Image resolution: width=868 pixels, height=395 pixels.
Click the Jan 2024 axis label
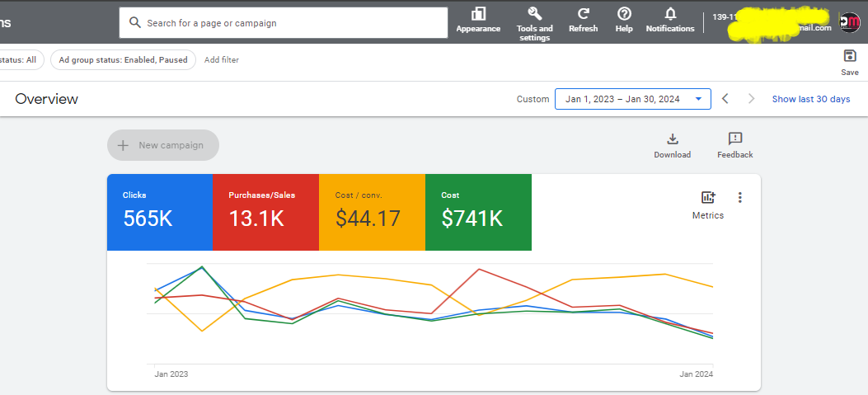pyautogui.click(x=697, y=374)
